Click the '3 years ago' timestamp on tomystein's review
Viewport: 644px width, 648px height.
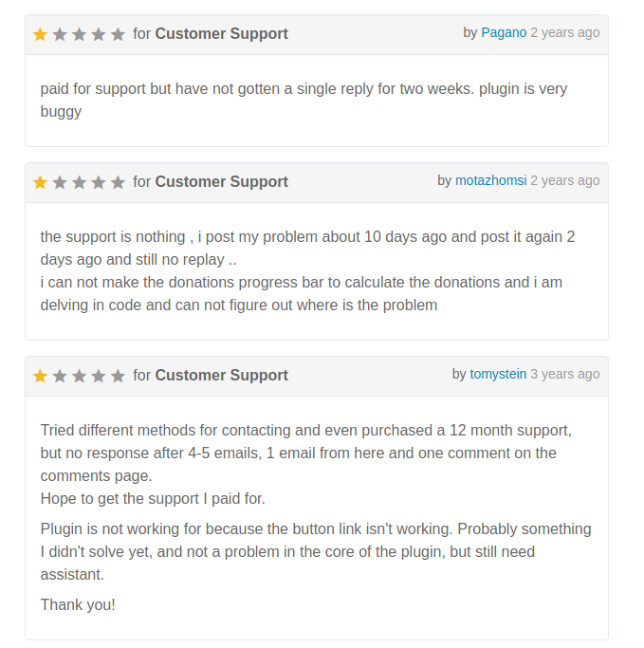[x=564, y=374]
